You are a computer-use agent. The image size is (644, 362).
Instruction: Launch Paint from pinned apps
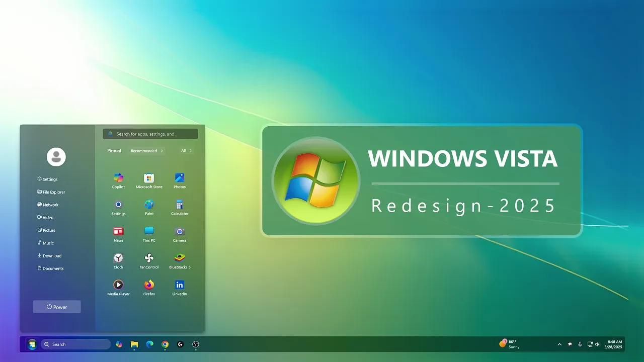pos(149,207)
